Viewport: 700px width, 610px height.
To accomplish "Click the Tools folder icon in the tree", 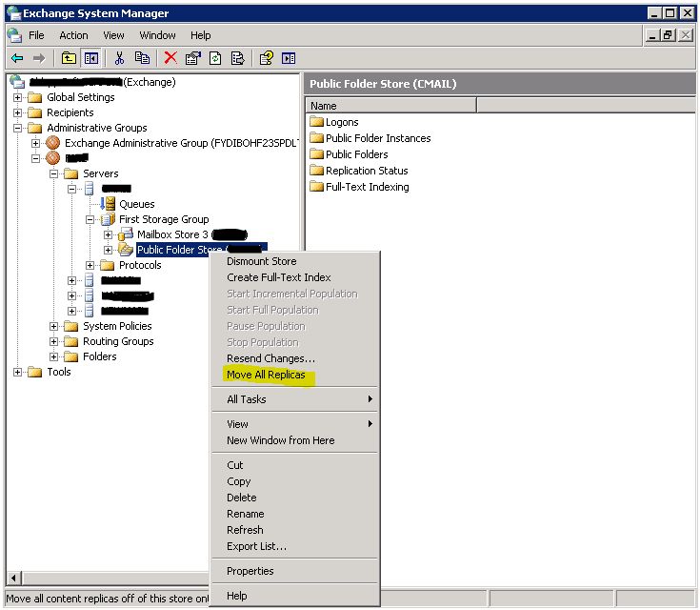I will pyautogui.click(x=35, y=372).
